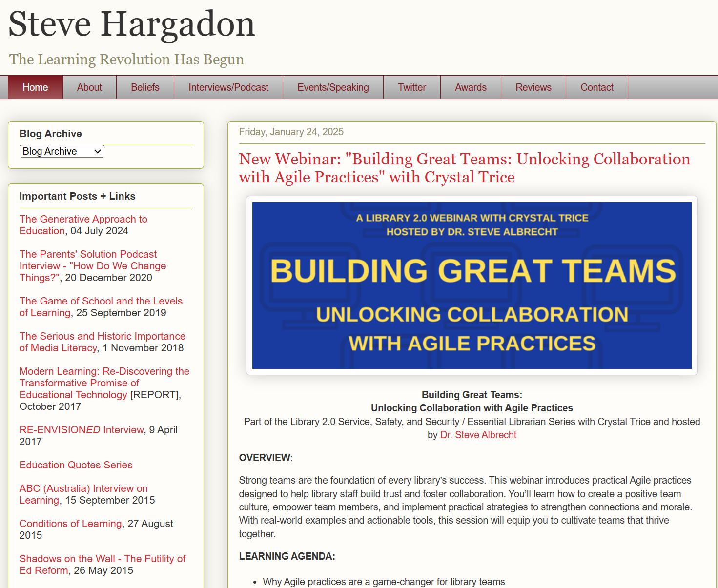The width and height of the screenshot is (718, 588).
Task: Open the Blog Archive dropdown
Action: (62, 151)
